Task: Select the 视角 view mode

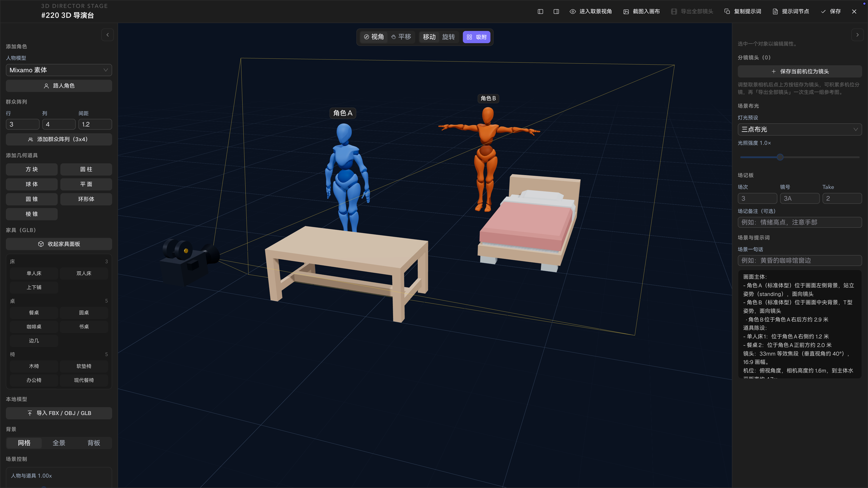Action: click(x=374, y=37)
